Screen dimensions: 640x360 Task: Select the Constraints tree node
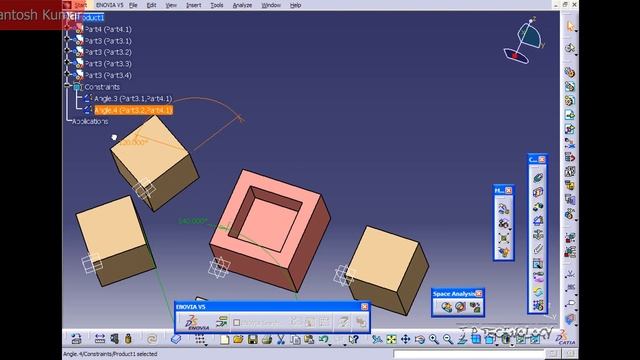102,87
